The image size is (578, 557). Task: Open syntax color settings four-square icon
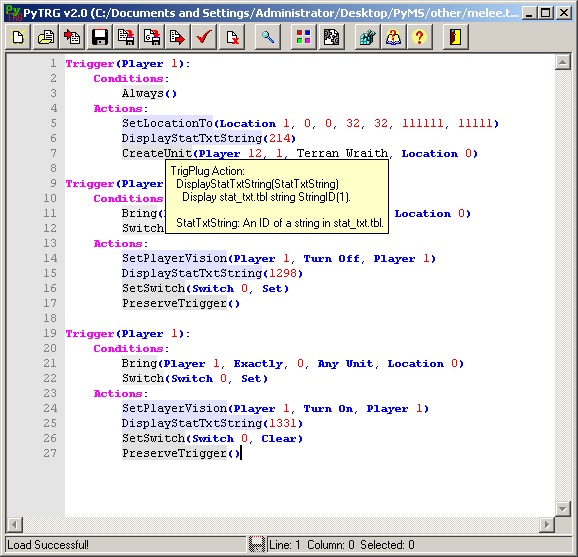pyautogui.click(x=304, y=37)
